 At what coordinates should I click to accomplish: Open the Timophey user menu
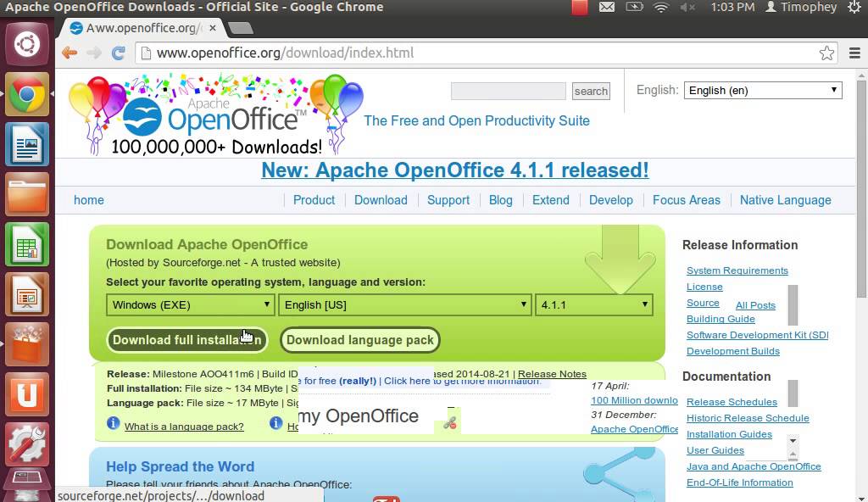(x=802, y=7)
